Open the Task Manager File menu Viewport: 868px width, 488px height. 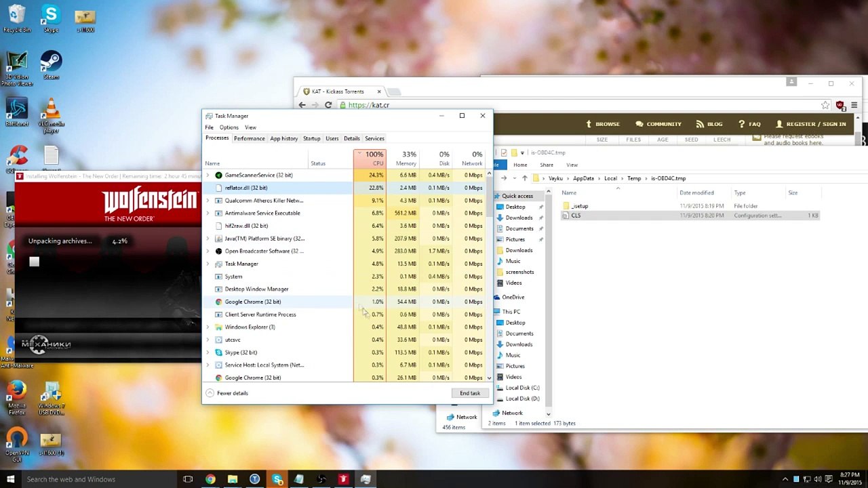click(x=210, y=127)
